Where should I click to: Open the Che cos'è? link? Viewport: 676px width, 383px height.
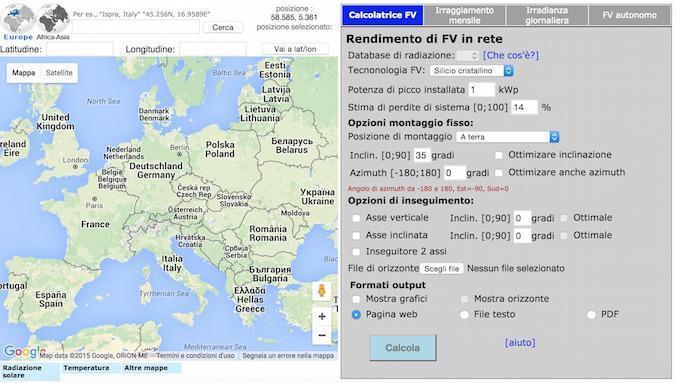coord(511,55)
